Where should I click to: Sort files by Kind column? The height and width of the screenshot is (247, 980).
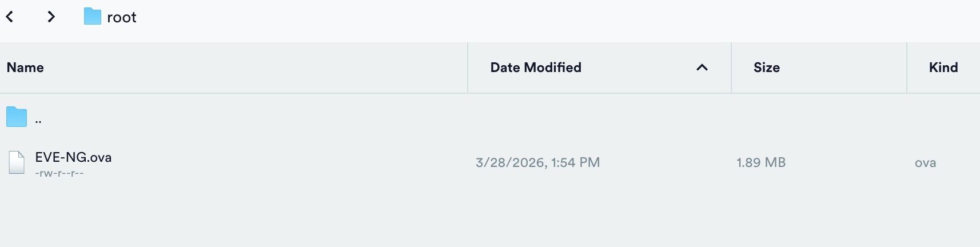[943, 67]
